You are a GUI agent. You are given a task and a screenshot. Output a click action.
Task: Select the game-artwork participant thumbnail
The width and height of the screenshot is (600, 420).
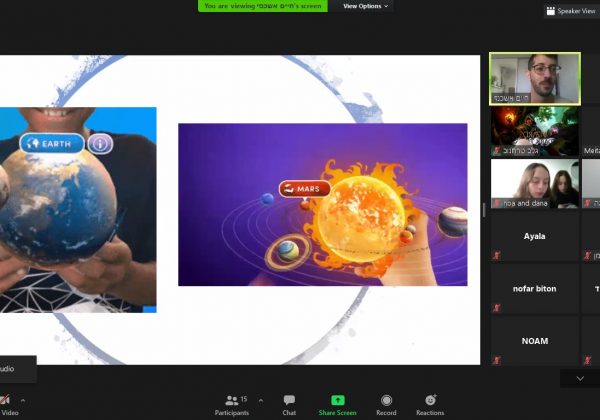(535, 131)
